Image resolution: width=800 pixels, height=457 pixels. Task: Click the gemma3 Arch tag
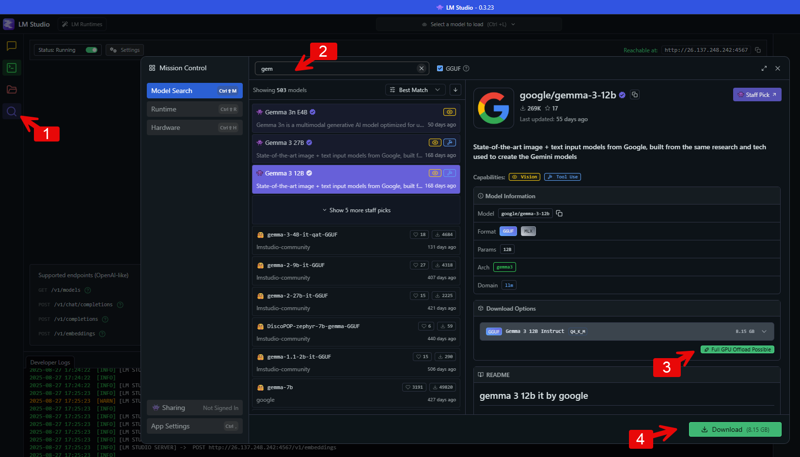click(504, 267)
